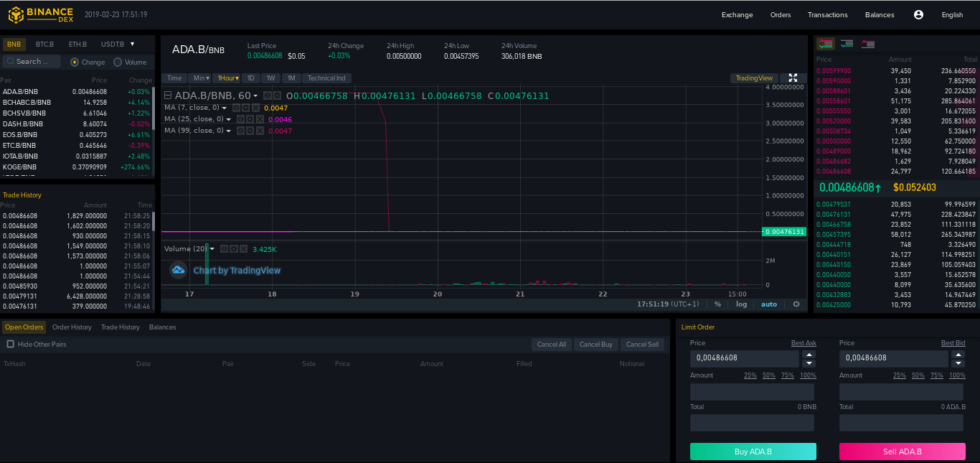980x463 pixels.
Task: Hide MA 99 indicator with eye icon
Action: pyautogui.click(x=240, y=131)
